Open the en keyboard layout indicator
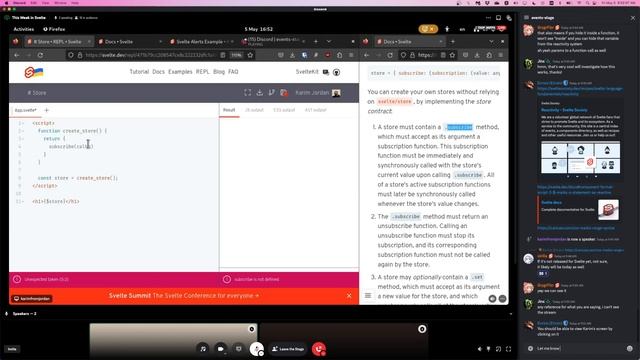Screen dimensions: 640x360 click(462, 29)
